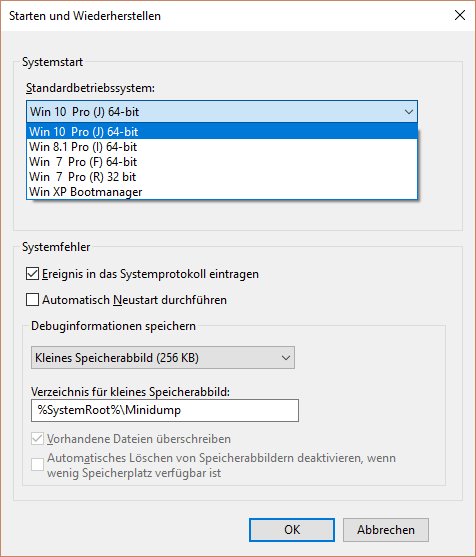Click the Vorhandene Dateien überschreiben label

139,439
